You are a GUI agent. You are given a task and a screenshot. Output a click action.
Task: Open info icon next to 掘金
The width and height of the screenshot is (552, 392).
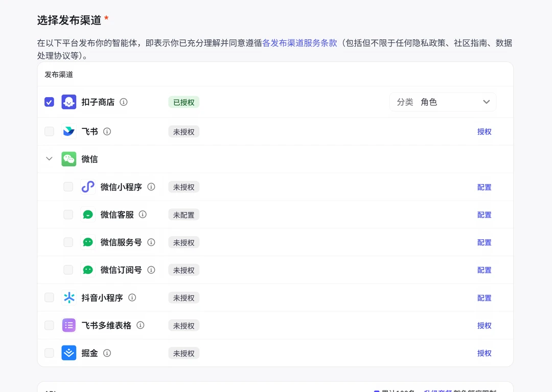click(x=107, y=353)
